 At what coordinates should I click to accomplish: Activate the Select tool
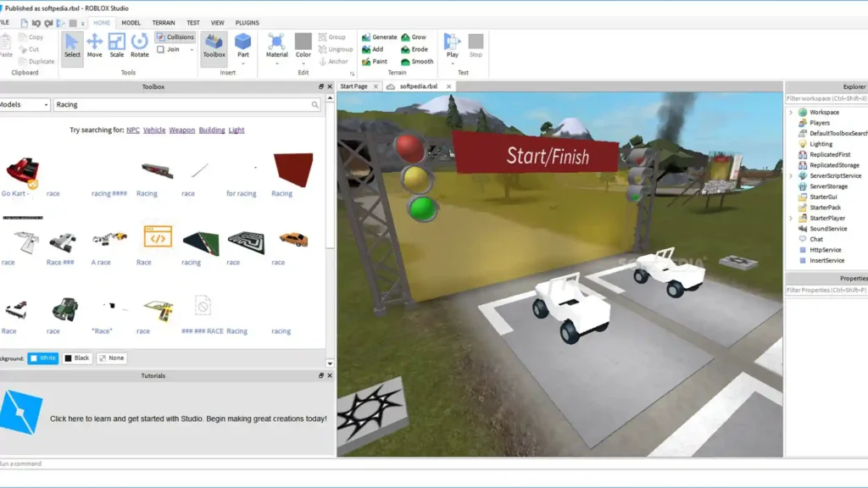click(x=72, y=48)
